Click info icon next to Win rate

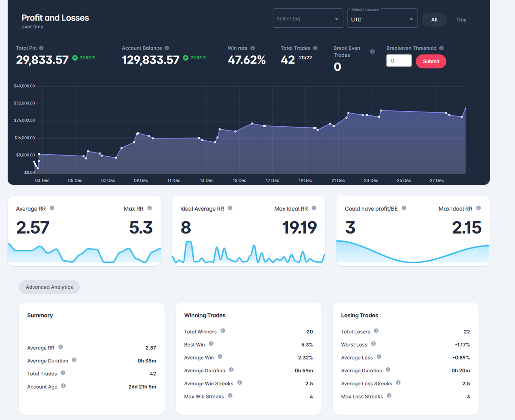[x=252, y=48]
